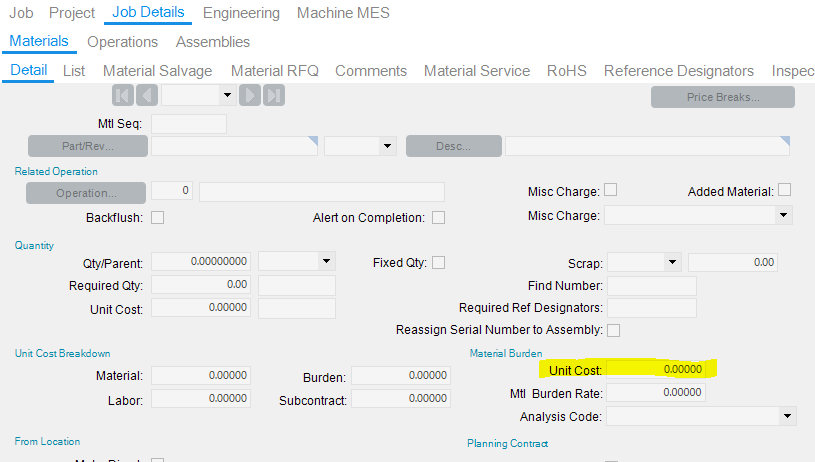Click the Price Breaks button
This screenshot has height=462, width=815.
(723, 97)
